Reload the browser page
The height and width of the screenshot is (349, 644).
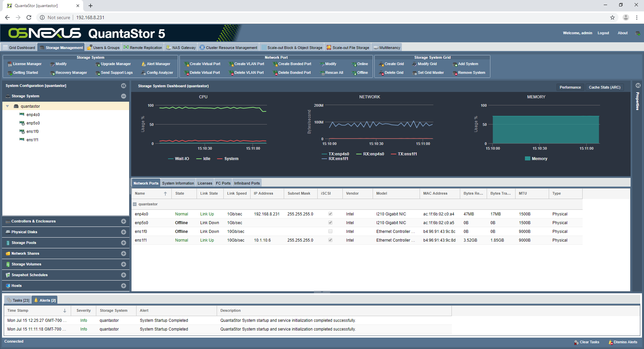29,17
